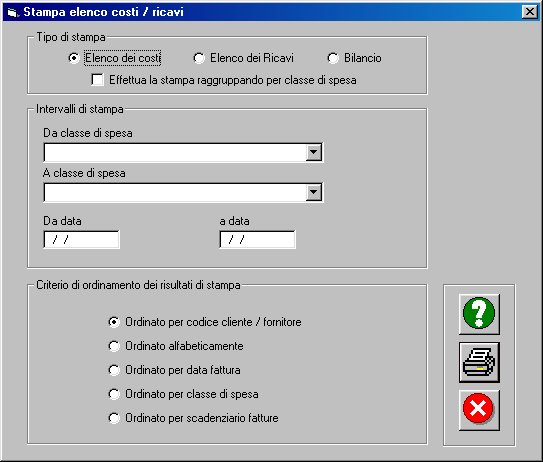Cancel using the red X icon button
This screenshot has height=462, width=543.
pyautogui.click(x=479, y=410)
